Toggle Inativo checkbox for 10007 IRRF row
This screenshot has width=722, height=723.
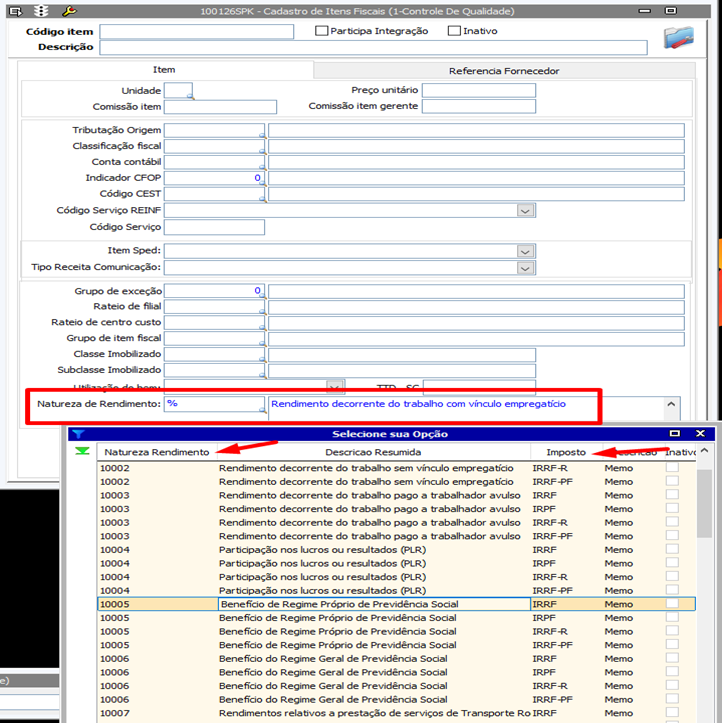672,712
